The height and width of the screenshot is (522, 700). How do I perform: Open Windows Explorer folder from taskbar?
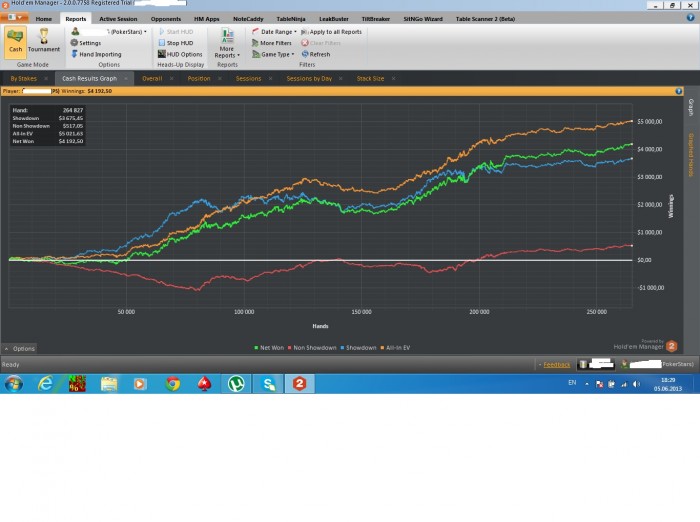(x=109, y=384)
